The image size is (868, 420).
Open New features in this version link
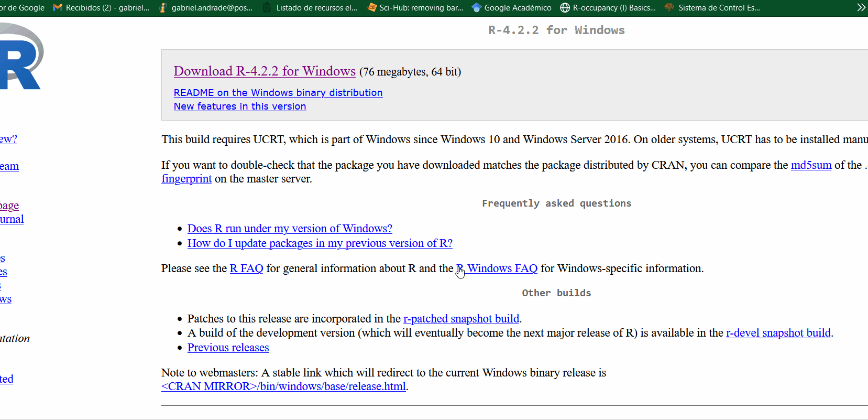[x=240, y=106]
